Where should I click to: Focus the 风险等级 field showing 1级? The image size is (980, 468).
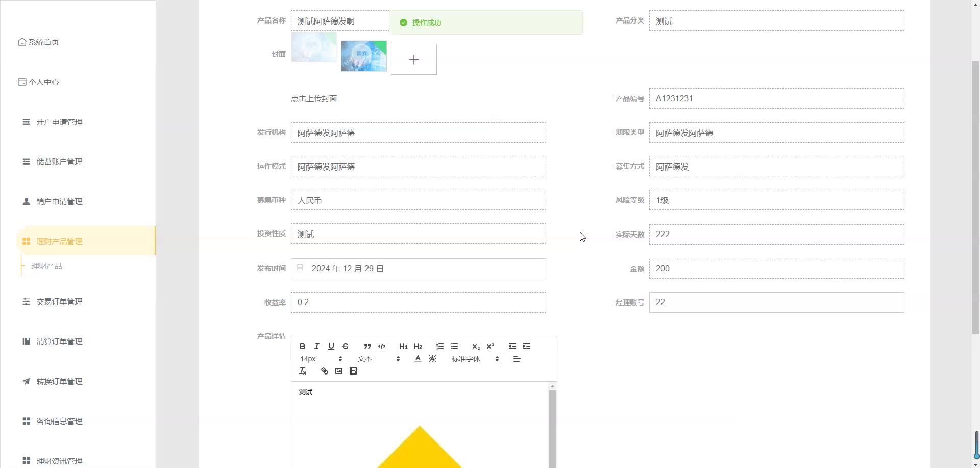click(x=777, y=200)
